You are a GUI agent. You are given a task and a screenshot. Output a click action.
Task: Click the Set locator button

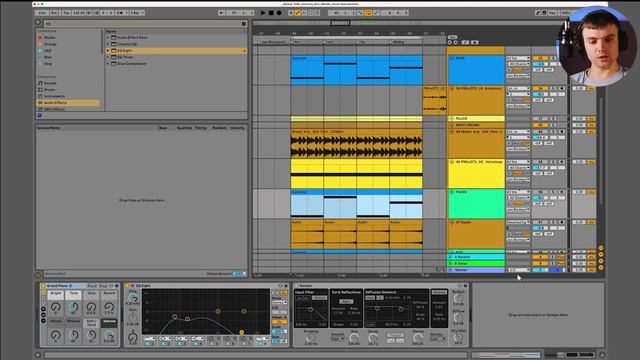(x=452, y=37)
